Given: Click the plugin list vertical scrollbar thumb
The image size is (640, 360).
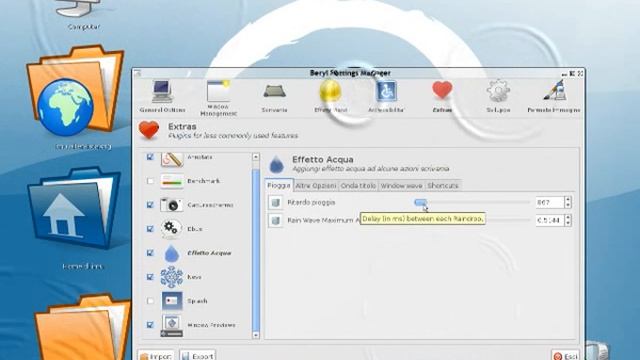Looking at the screenshot, I should (x=256, y=249).
